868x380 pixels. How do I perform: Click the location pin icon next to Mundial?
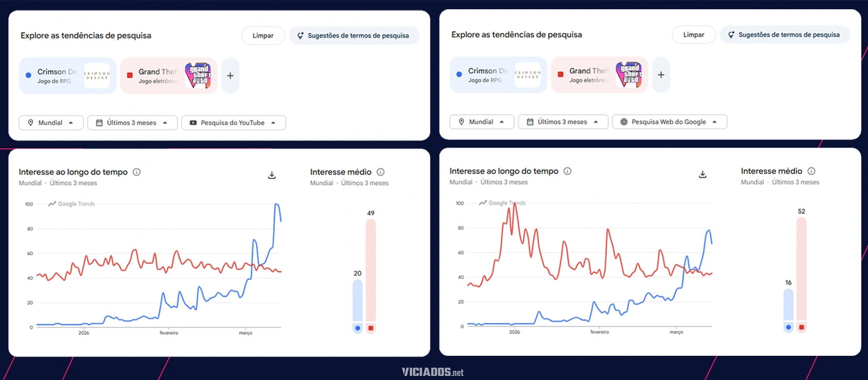(x=30, y=123)
